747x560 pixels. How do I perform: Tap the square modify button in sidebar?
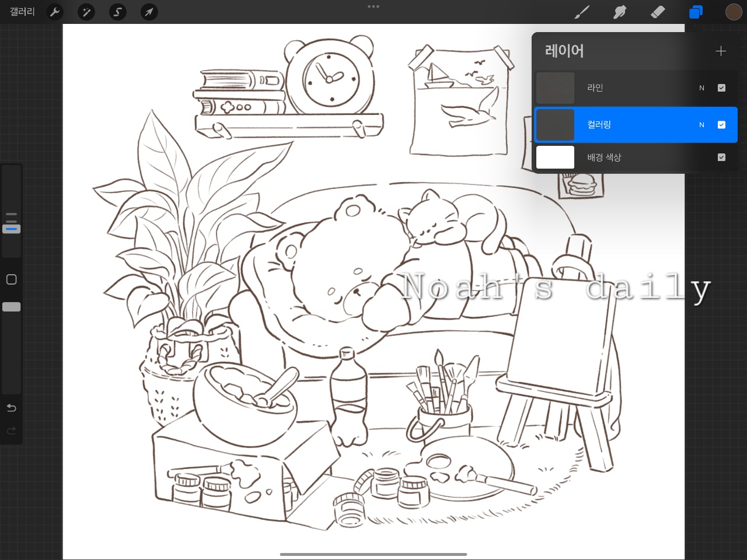click(x=11, y=279)
